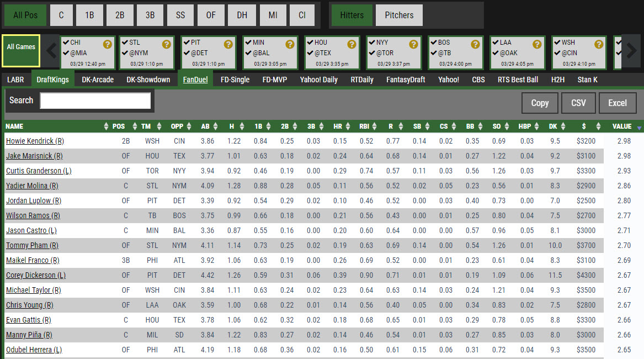Image resolution: width=644 pixels, height=359 pixels.
Task: Click the help icon on CHI @MIA game
Action: (105, 44)
